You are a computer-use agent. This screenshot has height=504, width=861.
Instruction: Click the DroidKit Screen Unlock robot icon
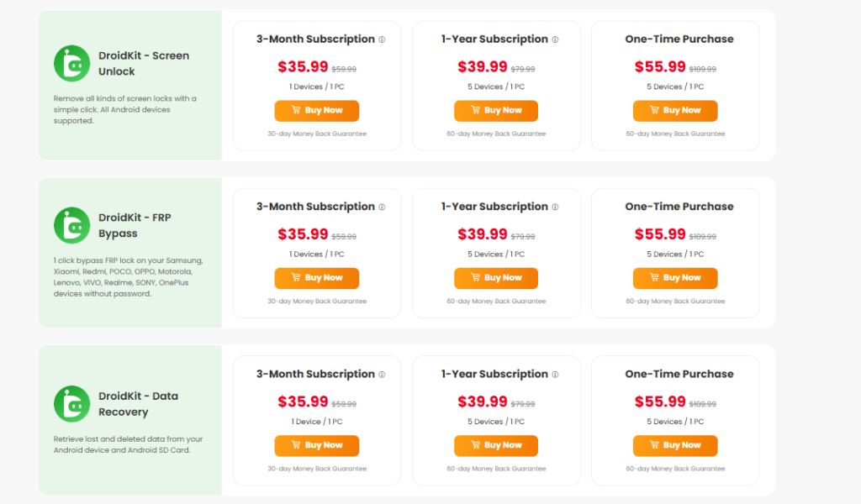click(72, 64)
